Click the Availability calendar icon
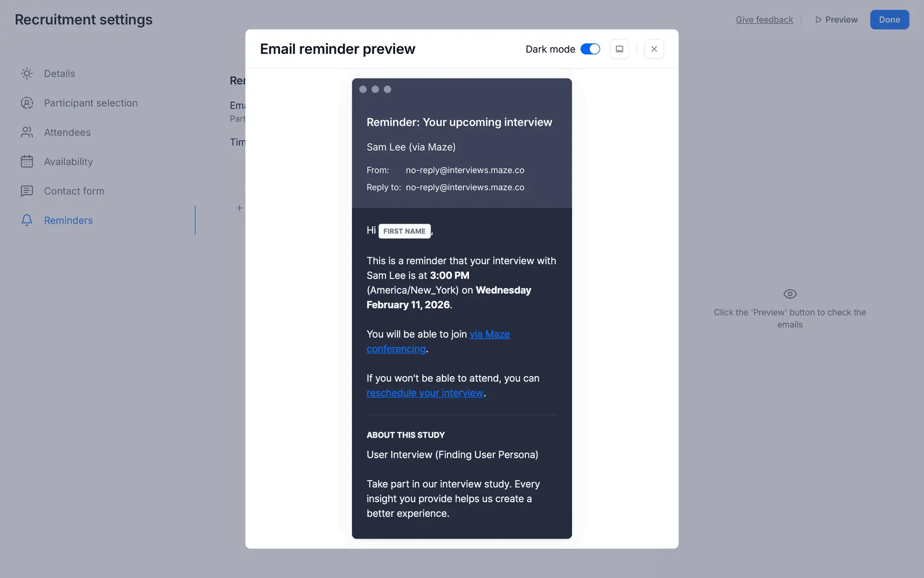The image size is (924, 578). [x=27, y=162]
